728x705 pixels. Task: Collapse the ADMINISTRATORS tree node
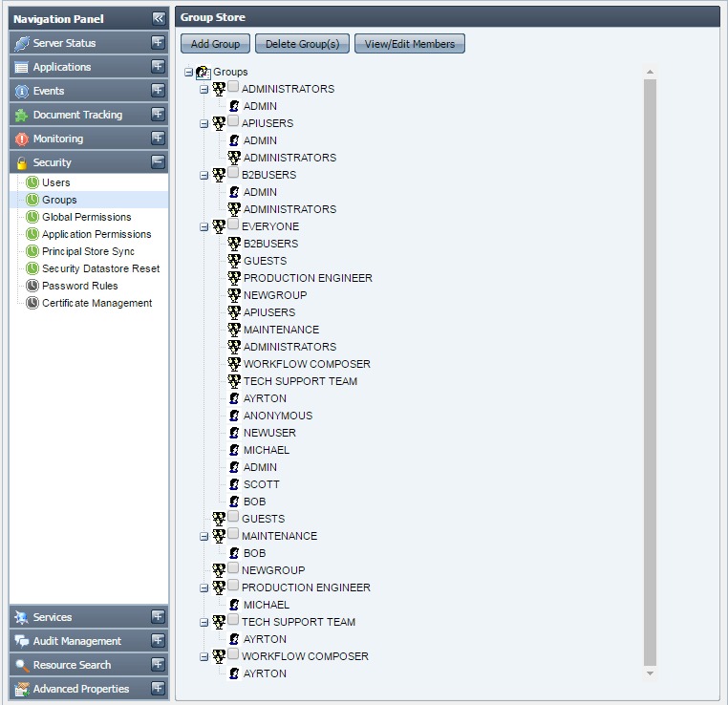[x=203, y=89]
